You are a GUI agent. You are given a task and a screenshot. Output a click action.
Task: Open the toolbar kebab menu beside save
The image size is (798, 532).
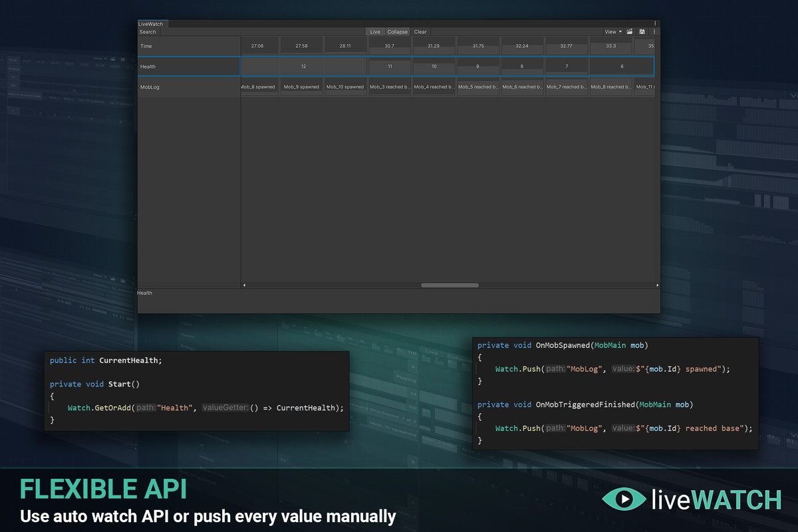click(654, 32)
